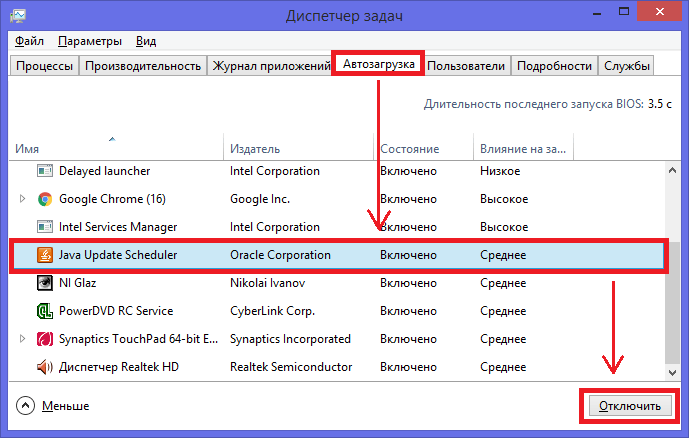Maximize the Диспетчер задач window
The image size is (689, 438).
point(624,12)
